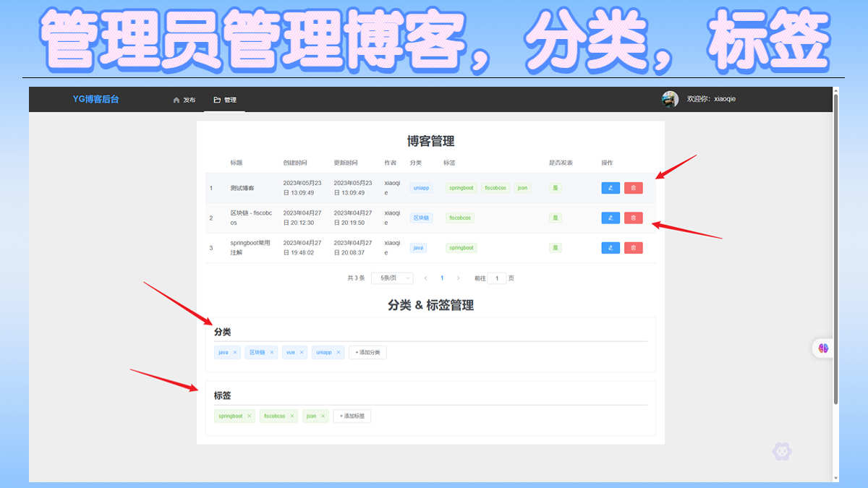This screenshot has width=868, height=488.
Task: Click the json tag in row 1
Action: click(522, 188)
